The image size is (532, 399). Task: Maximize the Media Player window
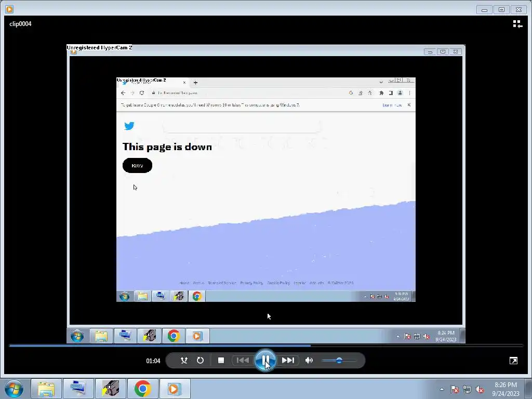pyautogui.click(x=501, y=10)
